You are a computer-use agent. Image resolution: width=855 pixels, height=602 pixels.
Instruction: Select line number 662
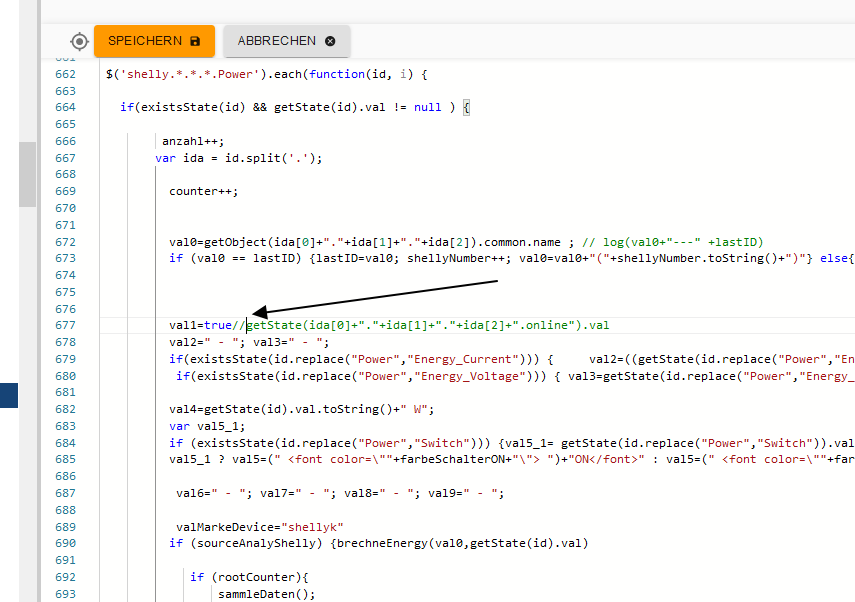[65, 74]
